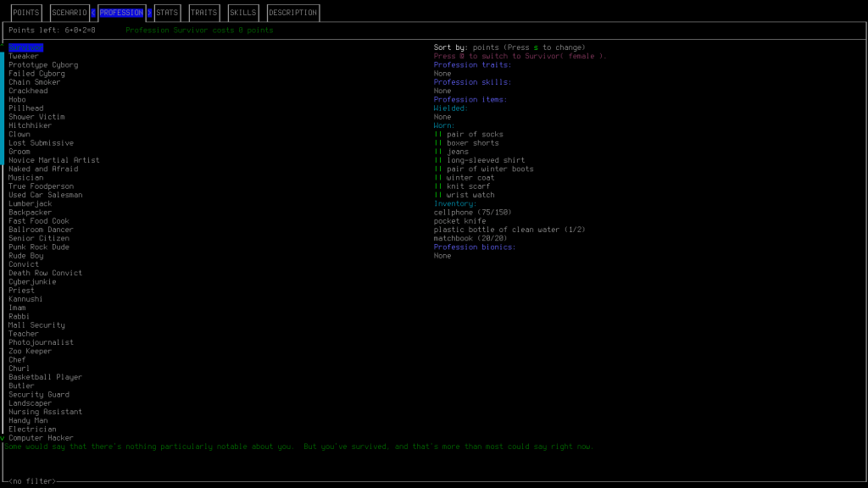Select the Zoo Keeper profession
This screenshot has width=868, height=488.
click(x=31, y=352)
